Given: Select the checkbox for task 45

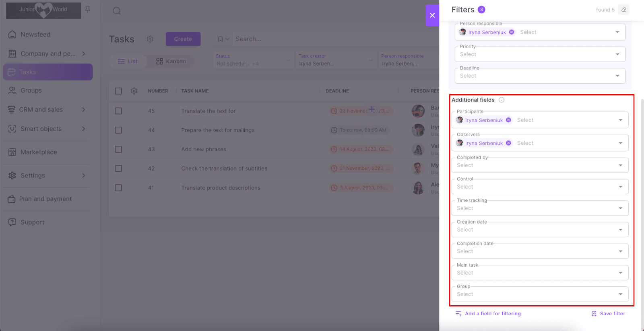Looking at the screenshot, I should coord(118,111).
